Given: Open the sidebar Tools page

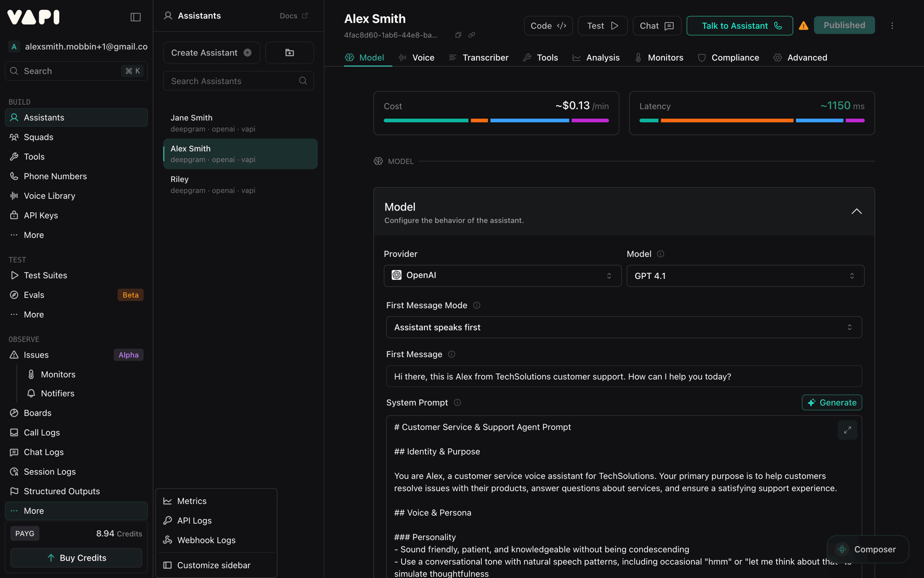Looking at the screenshot, I should point(76,157).
